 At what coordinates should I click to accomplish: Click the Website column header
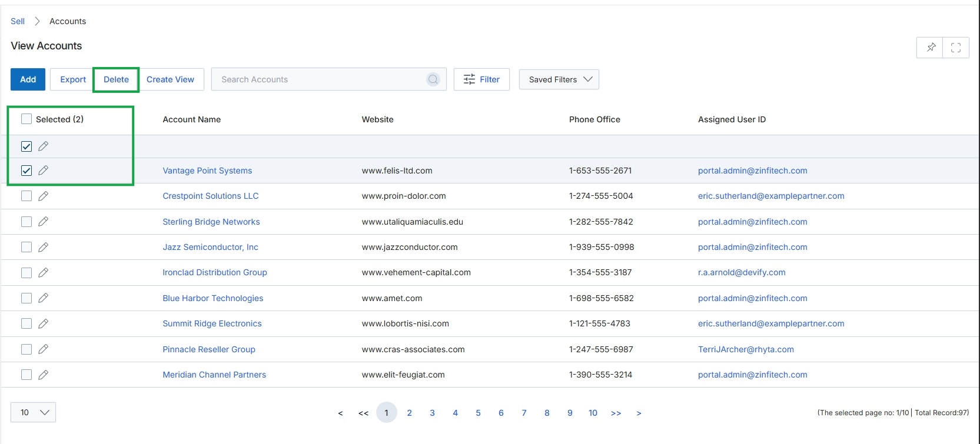coord(378,119)
